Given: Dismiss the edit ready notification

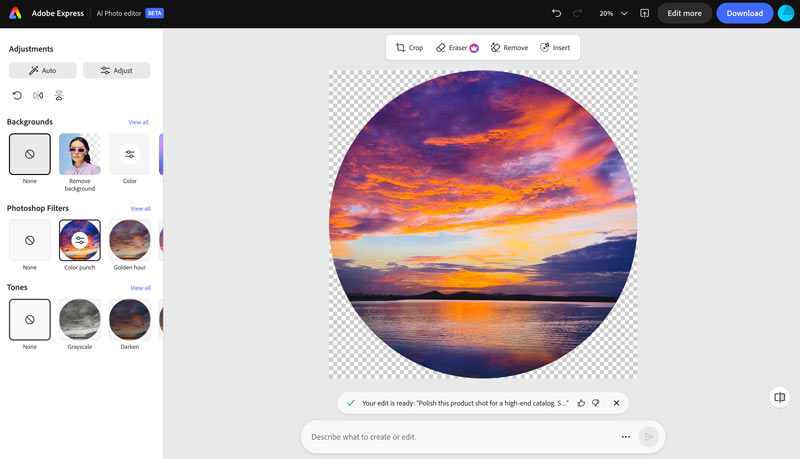Looking at the screenshot, I should (616, 403).
